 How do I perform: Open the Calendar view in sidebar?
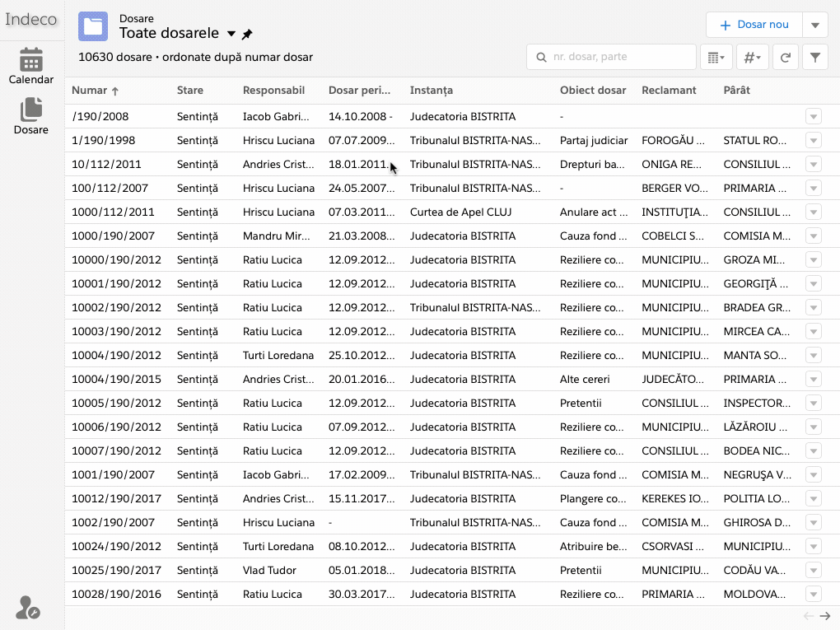click(31, 66)
